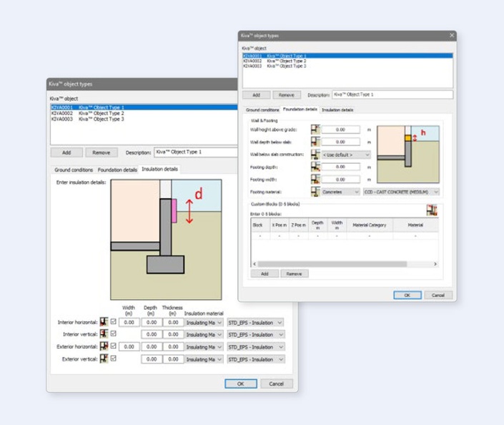Click OK in the left window
Image resolution: width=504 pixels, height=425 pixels.
pos(241,384)
